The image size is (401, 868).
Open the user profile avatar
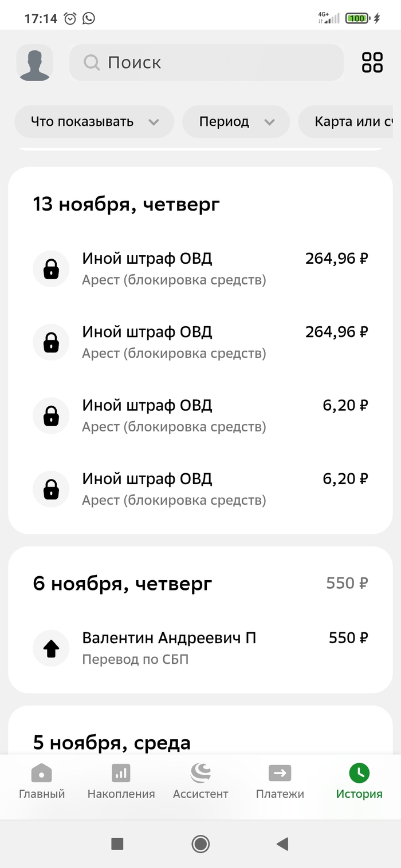(x=35, y=62)
